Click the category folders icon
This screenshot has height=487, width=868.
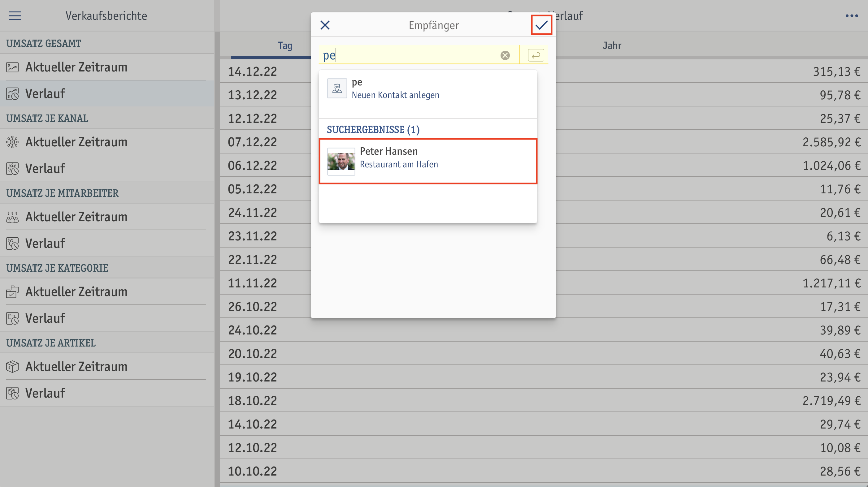pyautogui.click(x=12, y=292)
